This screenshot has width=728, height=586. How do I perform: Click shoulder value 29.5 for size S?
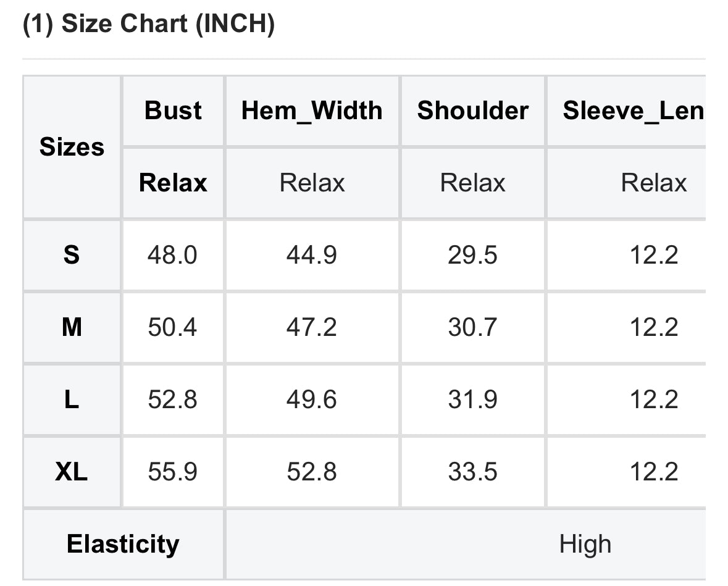coord(472,254)
